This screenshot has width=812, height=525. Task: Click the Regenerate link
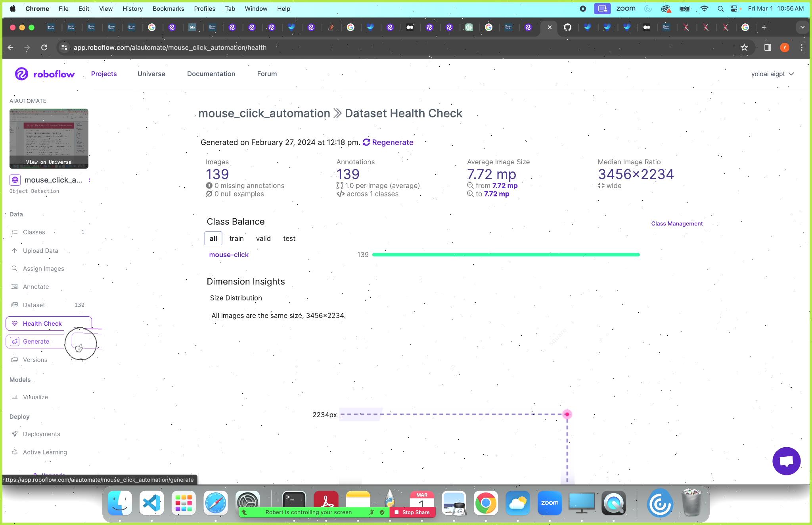388,142
